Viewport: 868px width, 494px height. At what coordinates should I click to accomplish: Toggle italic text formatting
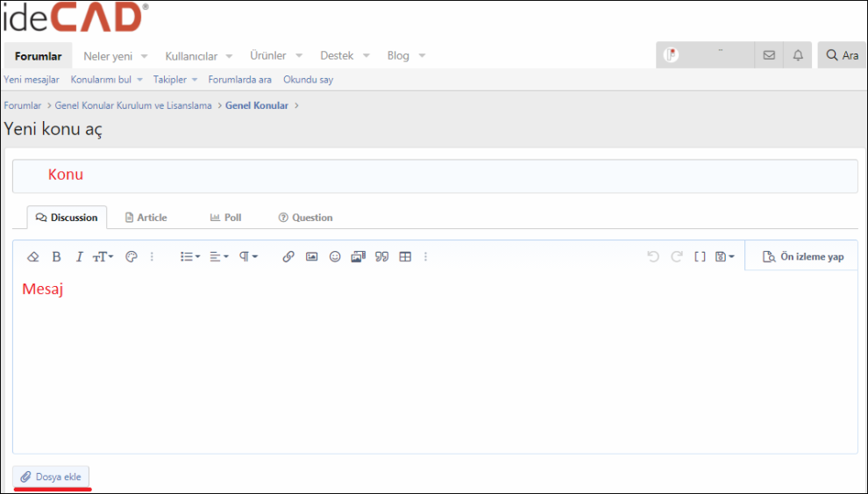(x=79, y=257)
